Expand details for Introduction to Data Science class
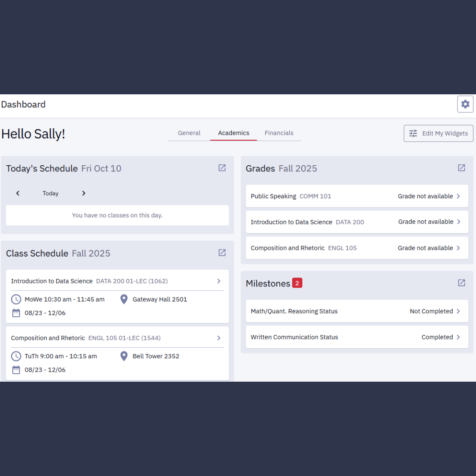The height and width of the screenshot is (476, 476). (x=218, y=281)
